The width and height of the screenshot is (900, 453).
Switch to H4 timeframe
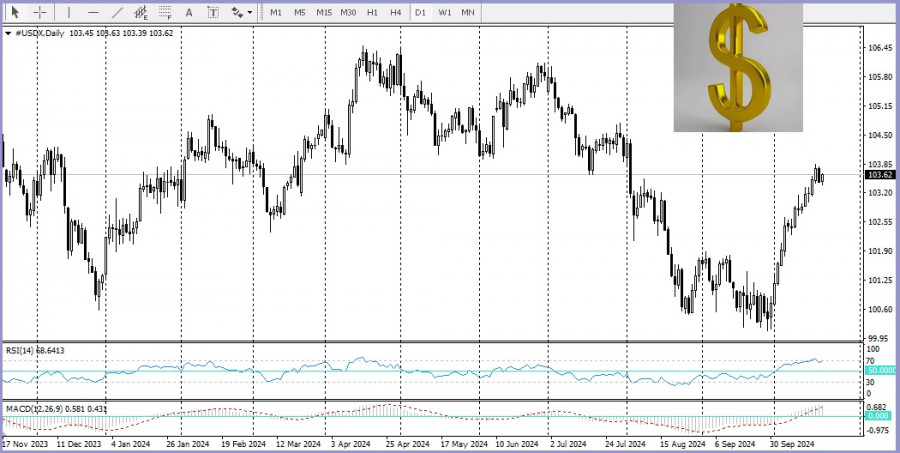395,12
